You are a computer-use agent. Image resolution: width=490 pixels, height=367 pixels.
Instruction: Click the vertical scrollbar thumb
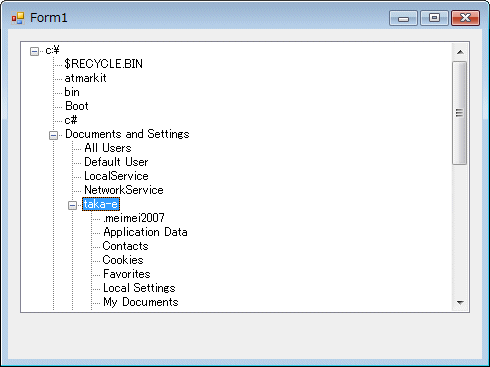click(x=460, y=113)
